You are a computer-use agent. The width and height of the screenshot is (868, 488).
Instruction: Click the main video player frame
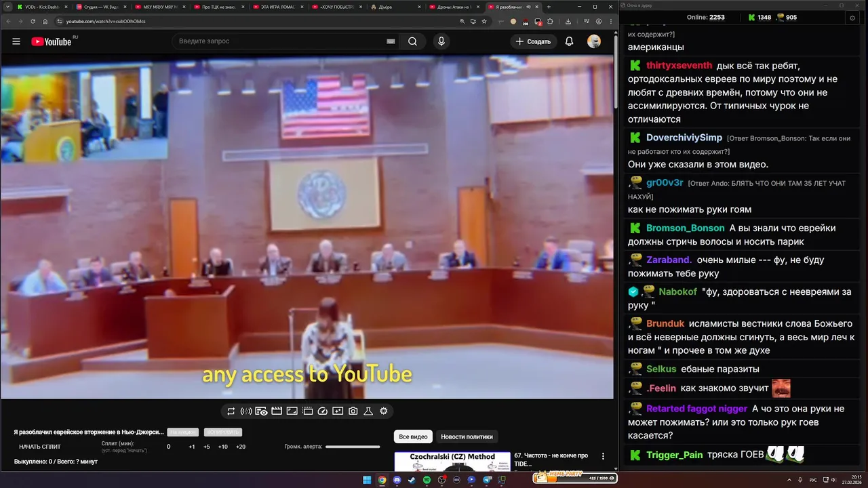coord(307,227)
